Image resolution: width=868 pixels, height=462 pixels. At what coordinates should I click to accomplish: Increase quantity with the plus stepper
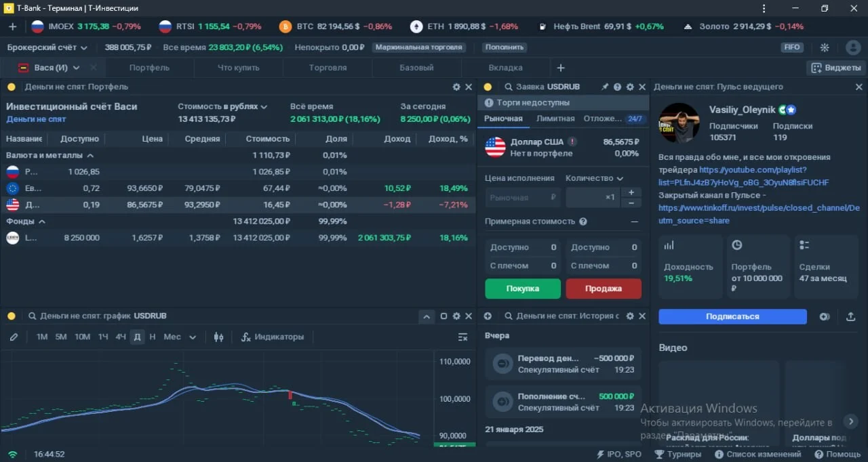pos(631,192)
